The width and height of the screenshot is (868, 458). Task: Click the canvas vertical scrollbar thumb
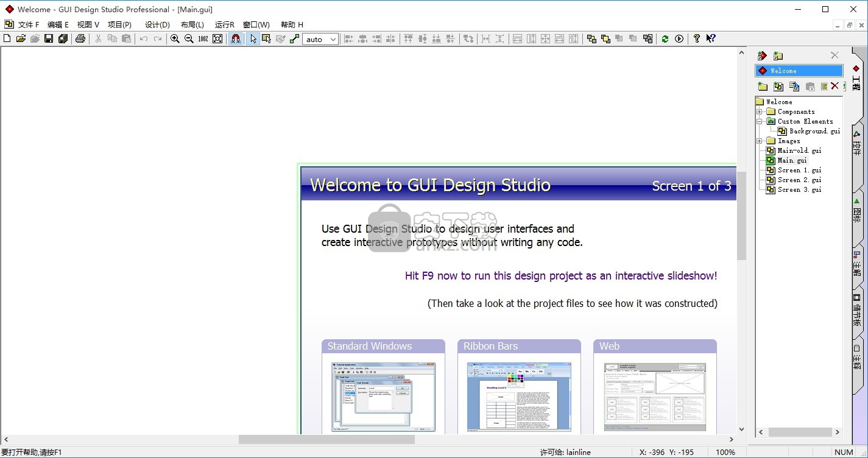coord(741,215)
